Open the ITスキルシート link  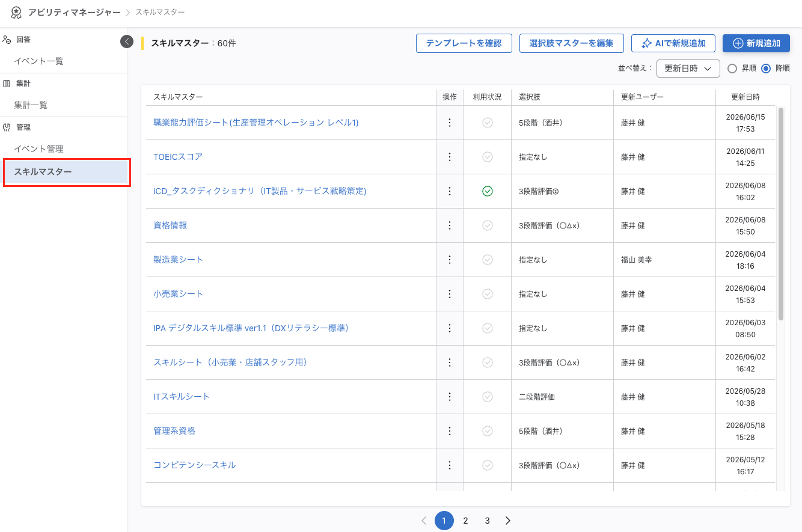tap(182, 397)
